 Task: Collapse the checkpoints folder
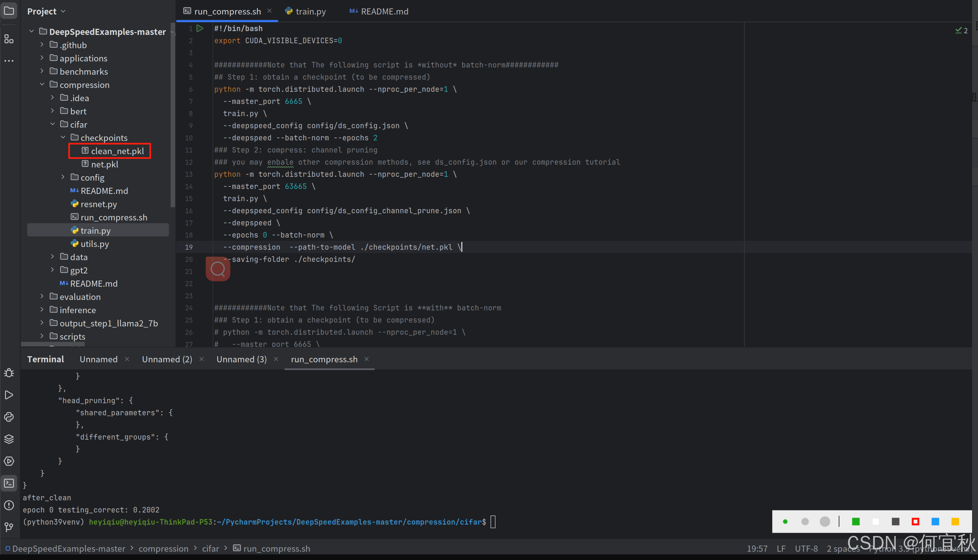(63, 137)
